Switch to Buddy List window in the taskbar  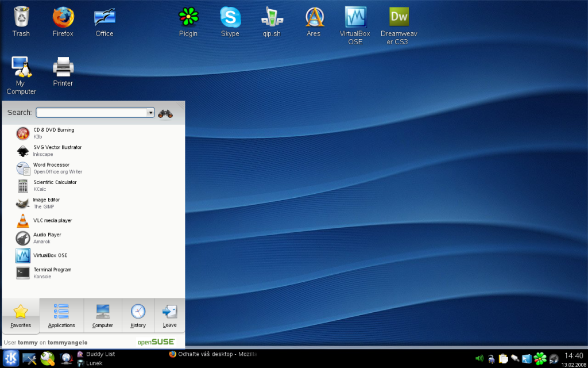[x=96, y=354]
